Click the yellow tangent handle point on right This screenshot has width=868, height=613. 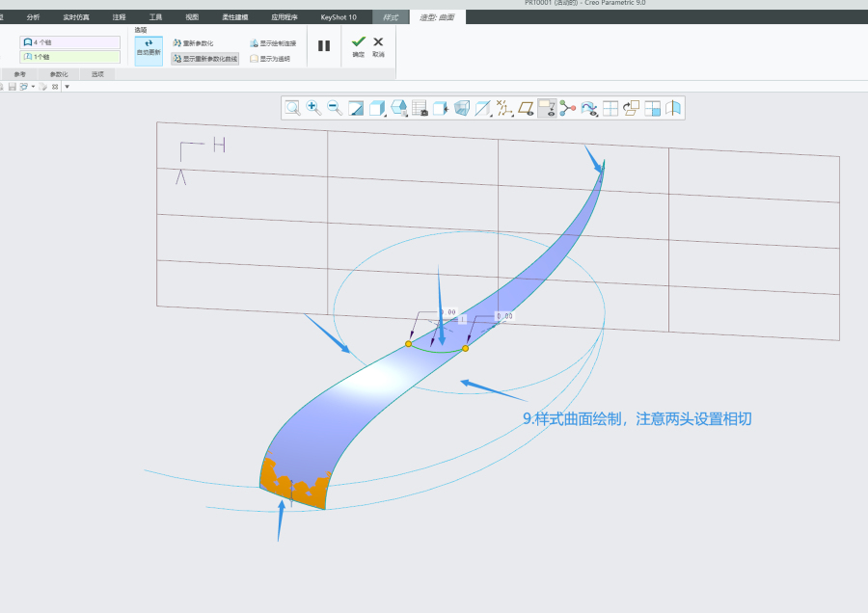[x=465, y=348]
